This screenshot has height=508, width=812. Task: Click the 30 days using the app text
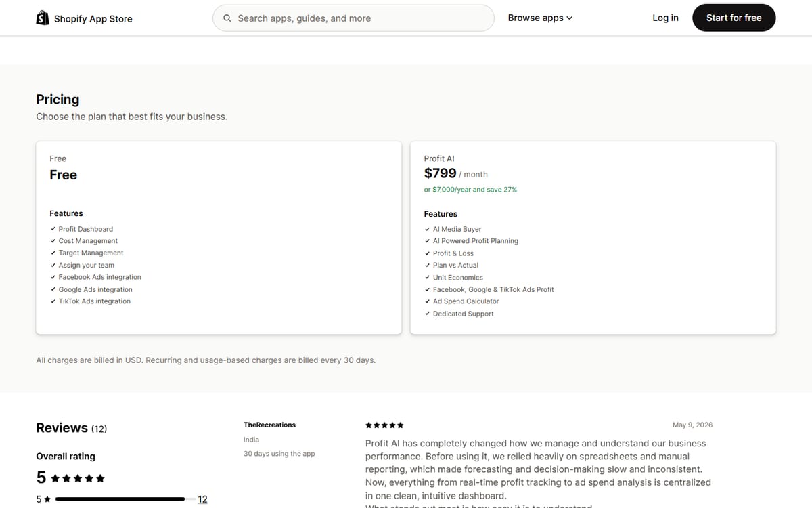(x=279, y=454)
